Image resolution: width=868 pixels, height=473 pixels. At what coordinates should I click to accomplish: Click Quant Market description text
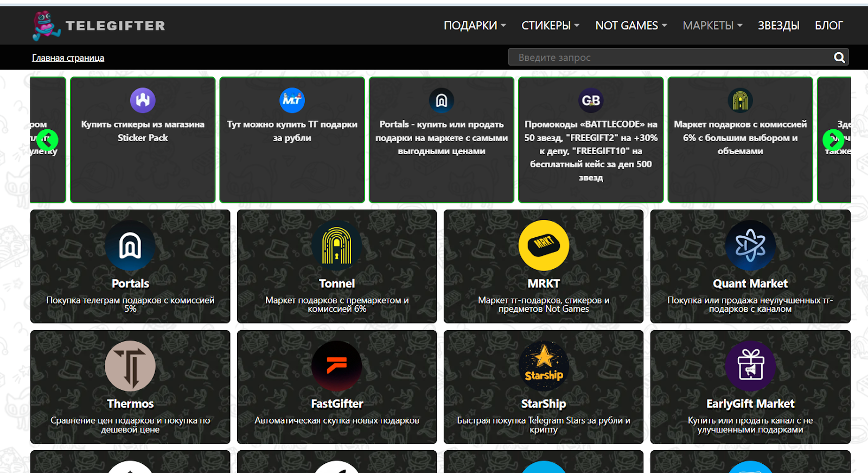click(x=750, y=304)
